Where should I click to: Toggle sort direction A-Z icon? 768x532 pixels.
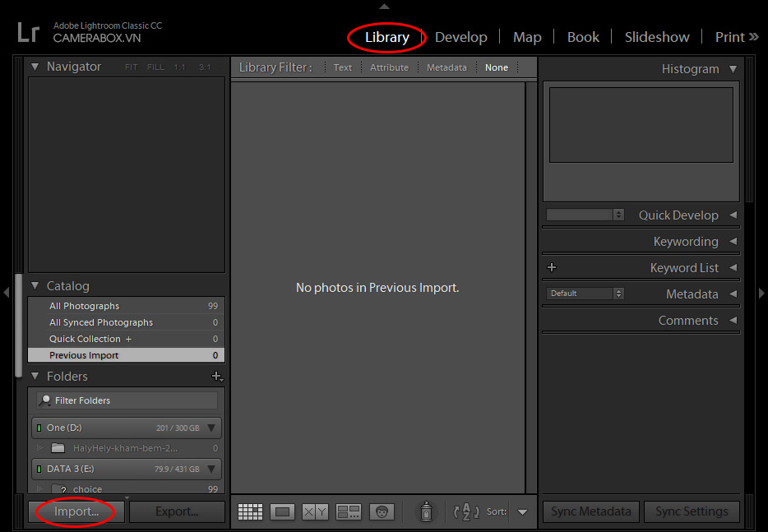click(466, 511)
